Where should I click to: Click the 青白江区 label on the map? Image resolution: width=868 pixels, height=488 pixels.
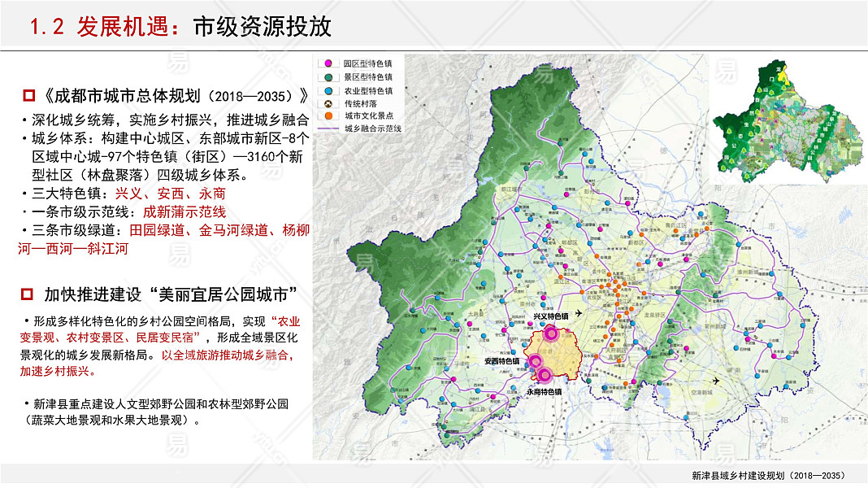pos(675,225)
